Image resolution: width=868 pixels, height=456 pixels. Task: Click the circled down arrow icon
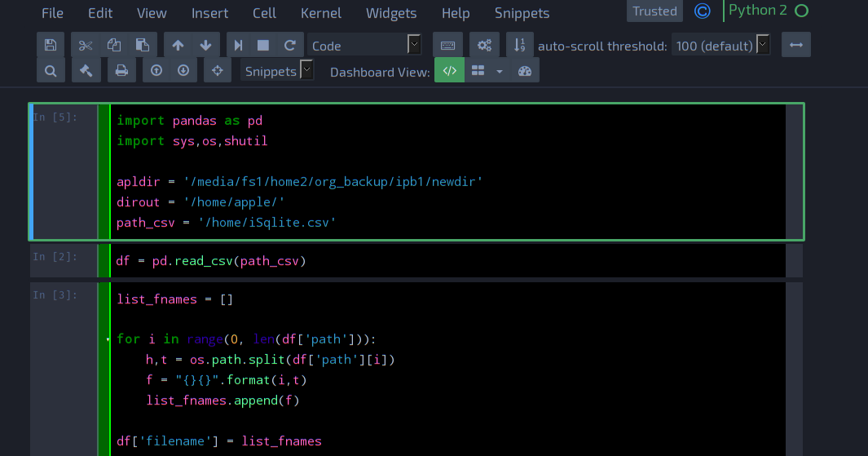pyautogui.click(x=183, y=71)
